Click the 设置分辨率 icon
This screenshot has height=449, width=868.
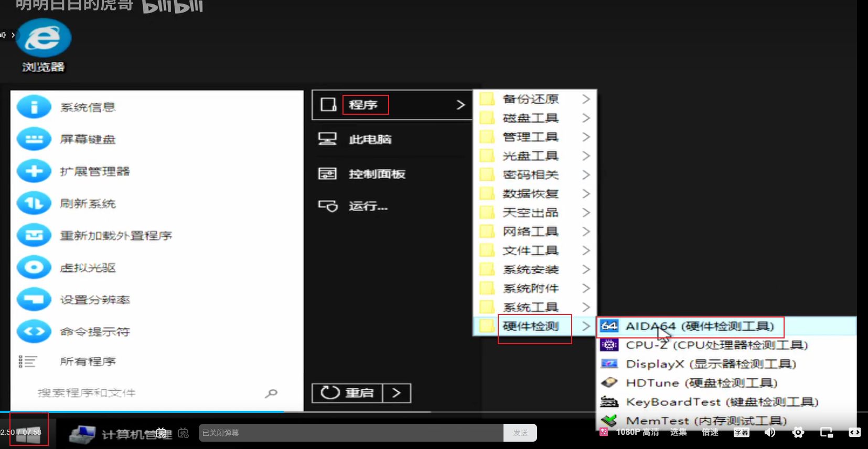(34, 299)
